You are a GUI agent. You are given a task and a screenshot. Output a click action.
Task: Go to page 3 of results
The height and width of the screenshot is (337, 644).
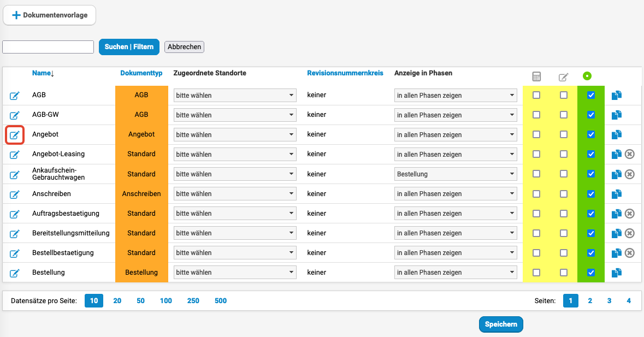(x=609, y=300)
